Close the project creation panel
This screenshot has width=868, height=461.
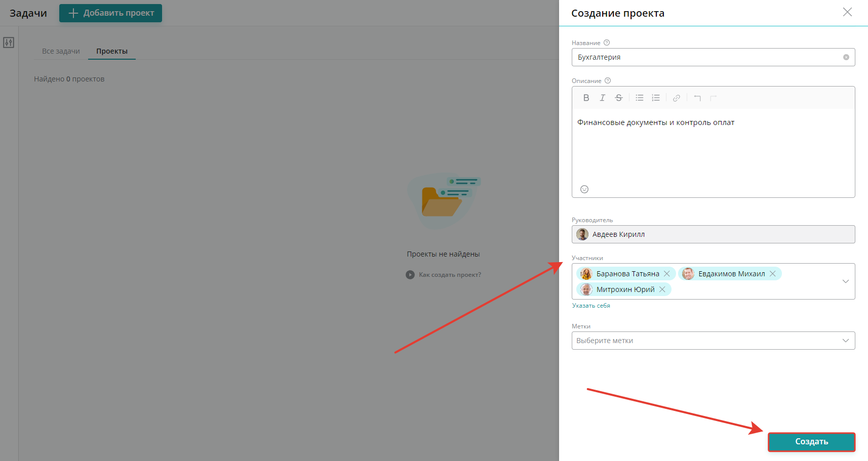(847, 12)
